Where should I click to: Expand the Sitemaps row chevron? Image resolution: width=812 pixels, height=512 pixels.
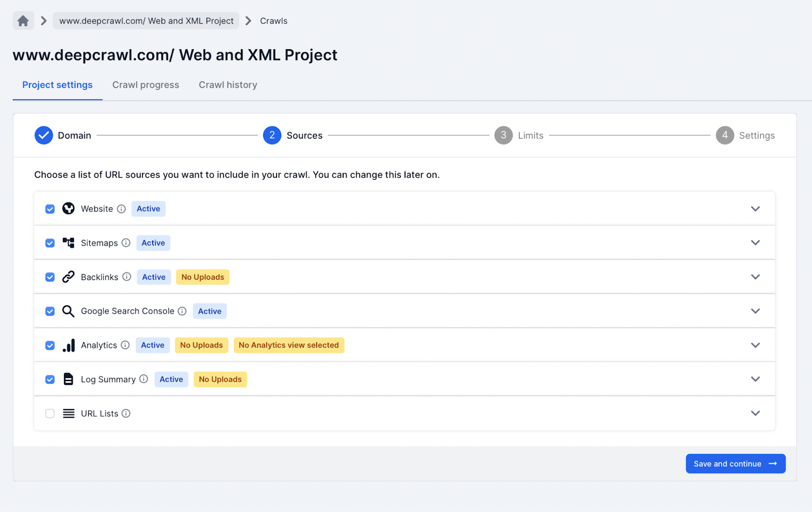(755, 243)
